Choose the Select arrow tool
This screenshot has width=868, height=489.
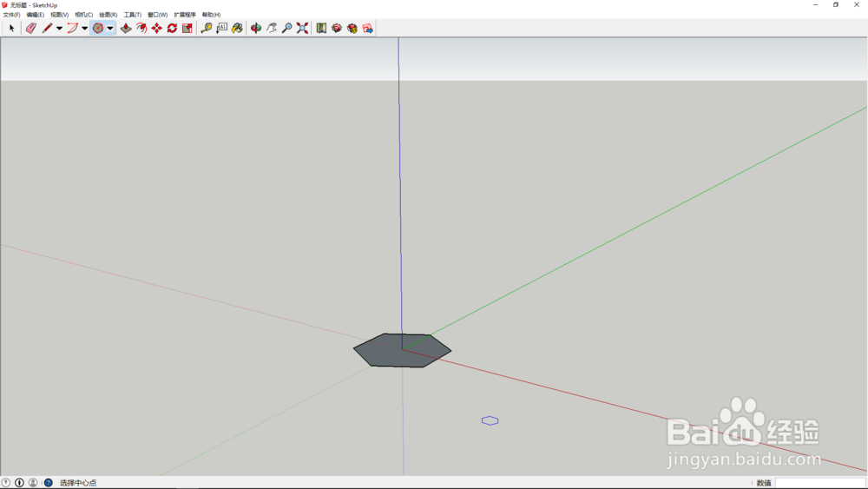tap(11, 29)
